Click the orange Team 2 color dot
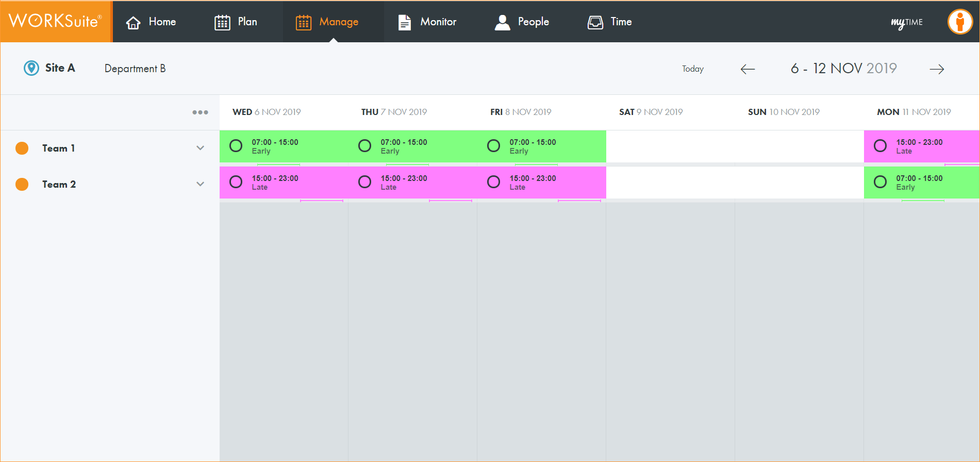The image size is (980, 462). (x=22, y=184)
